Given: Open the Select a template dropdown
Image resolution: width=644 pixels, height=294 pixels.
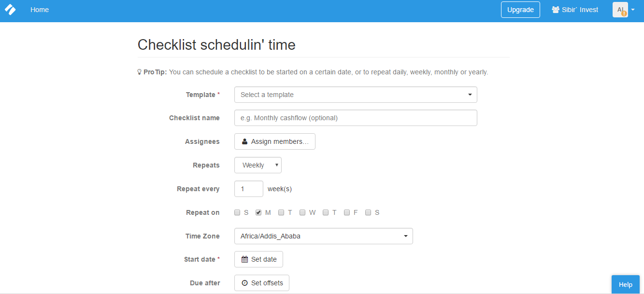Looking at the screenshot, I should pyautogui.click(x=356, y=95).
